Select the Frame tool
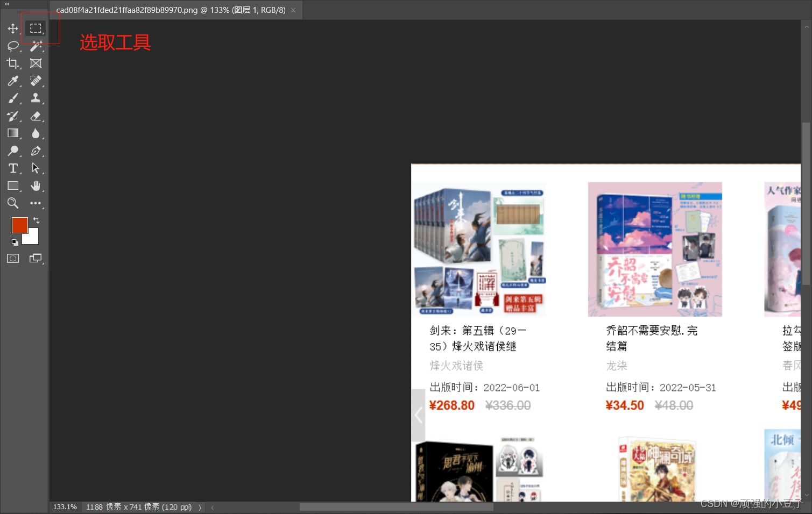The image size is (812, 514). [x=36, y=63]
